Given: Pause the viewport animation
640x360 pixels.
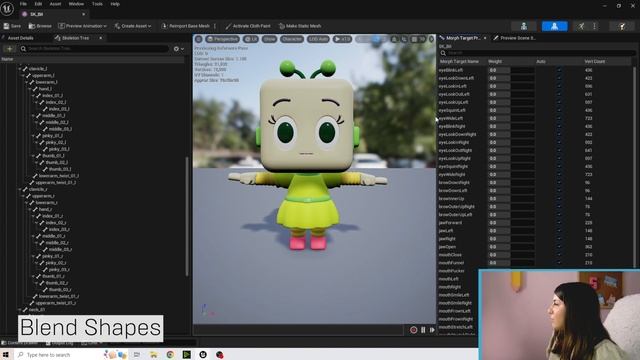Looking at the screenshot, I should 423,330.
